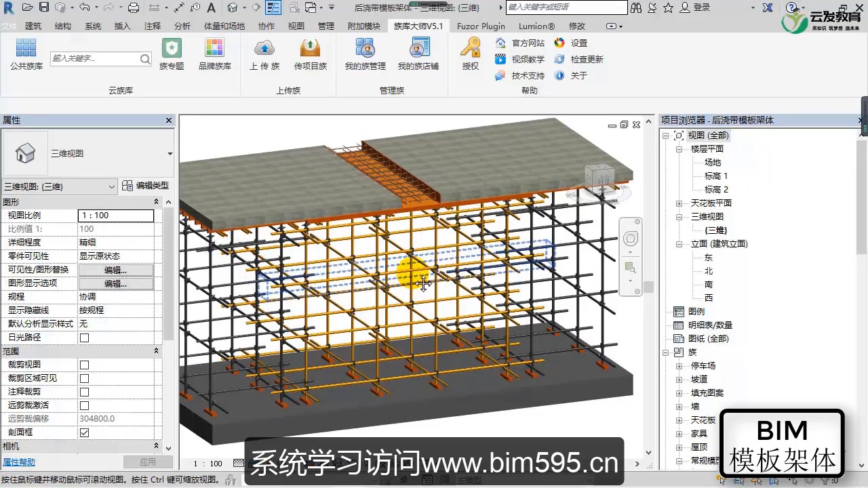This screenshot has height=488, width=868.
Task: Open the 官方网站 official website
Action: tap(520, 43)
